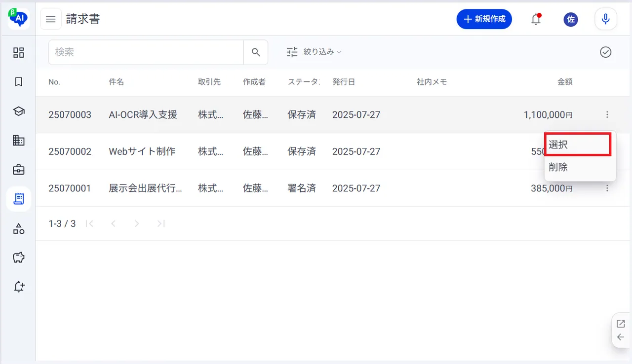Open the bell-plus alert icon in sidebar
Image resolution: width=632 pixels, height=364 pixels.
[x=18, y=287]
